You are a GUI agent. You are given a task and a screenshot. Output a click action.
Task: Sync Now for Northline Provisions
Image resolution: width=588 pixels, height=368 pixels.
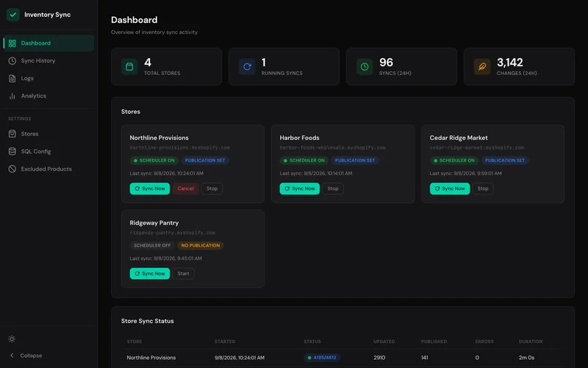pyautogui.click(x=150, y=188)
